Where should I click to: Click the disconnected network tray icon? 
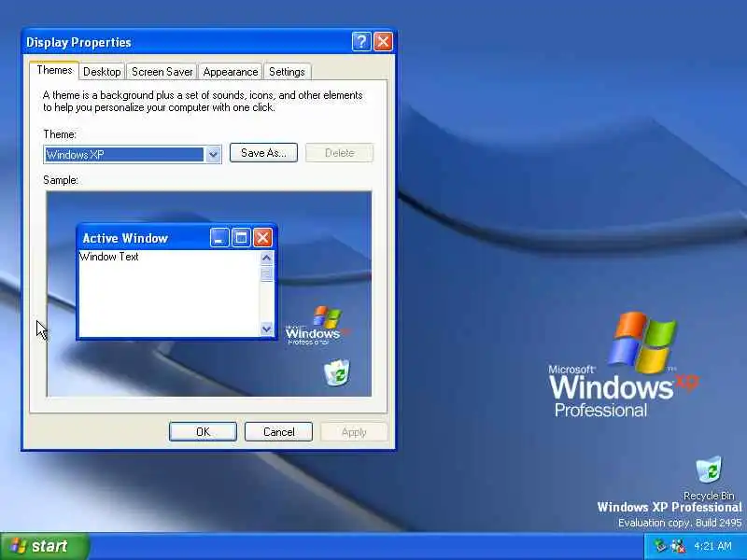coord(678,546)
